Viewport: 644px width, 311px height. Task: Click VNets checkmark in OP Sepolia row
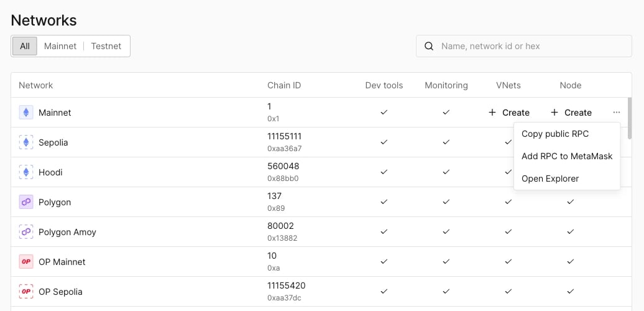coord(508,291)
